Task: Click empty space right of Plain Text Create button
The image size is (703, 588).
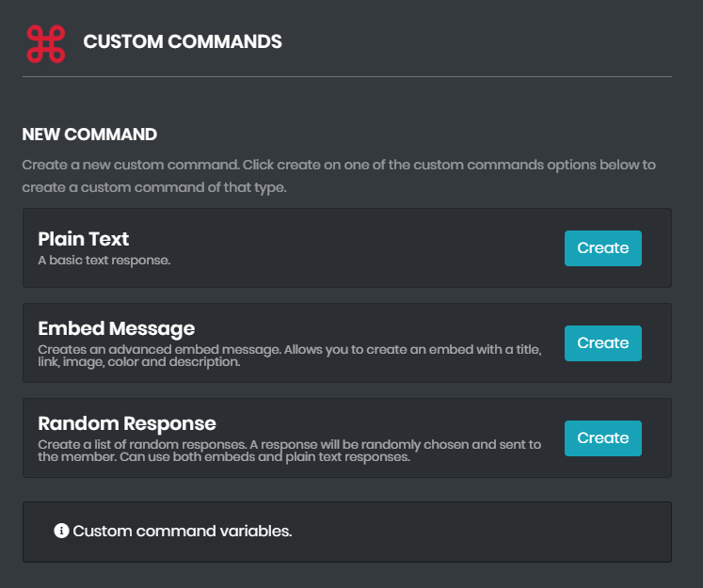Action: click(657, 248)
